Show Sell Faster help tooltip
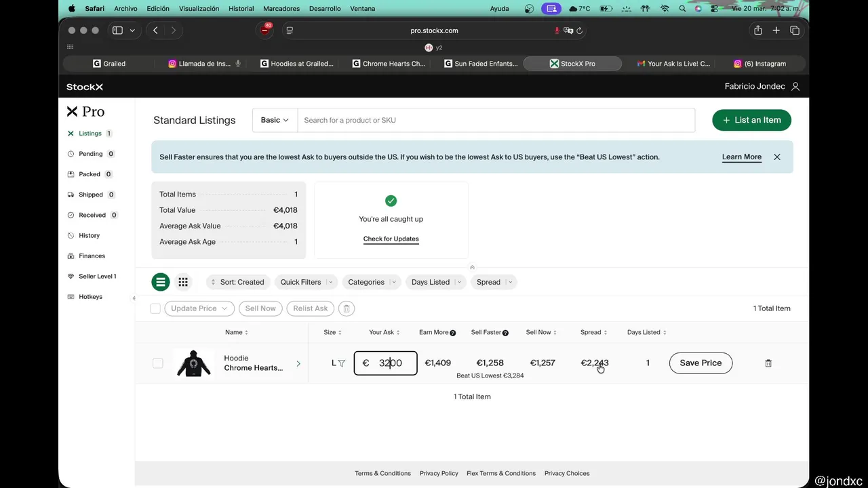The image size is (868, 488). (x=505, y=333)
